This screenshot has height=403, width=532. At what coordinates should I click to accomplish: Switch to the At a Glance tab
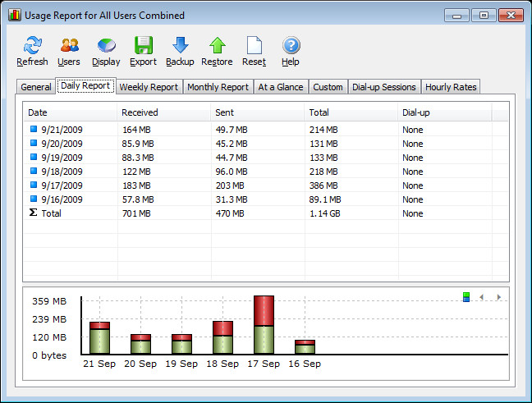click(x=281, y=87)
